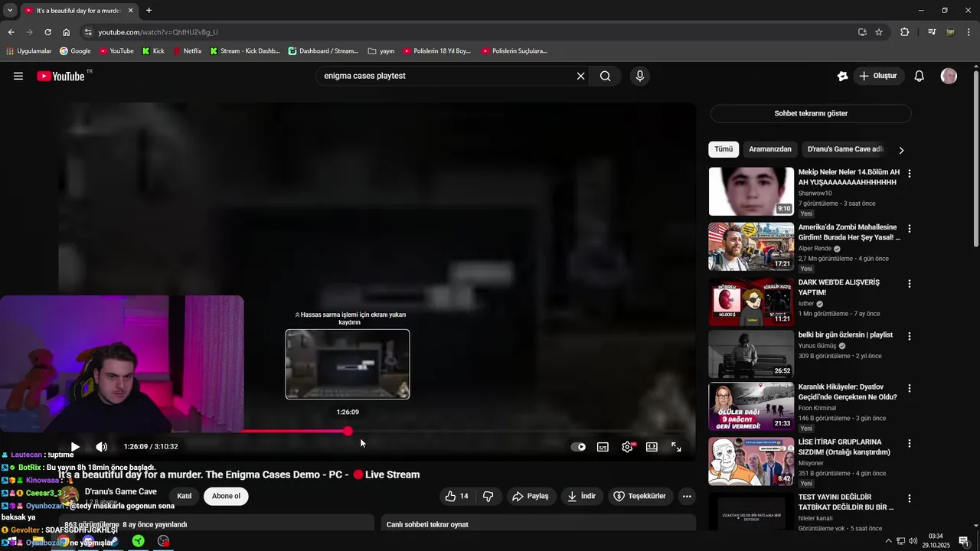Open Mekip Neler Neler video thumbnail
Viewport: 980px width, 551px height.
(751, 191)
